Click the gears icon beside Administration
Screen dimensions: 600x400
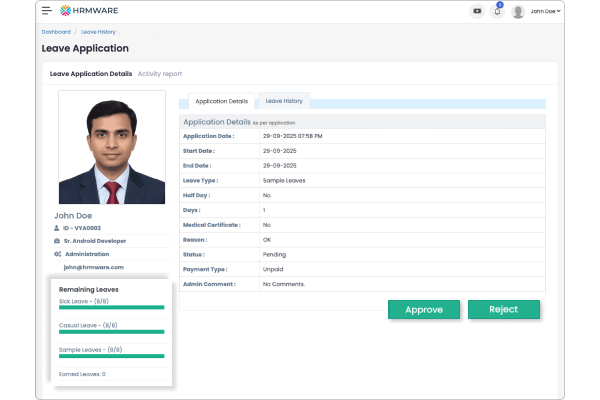[x=56, y=254]
